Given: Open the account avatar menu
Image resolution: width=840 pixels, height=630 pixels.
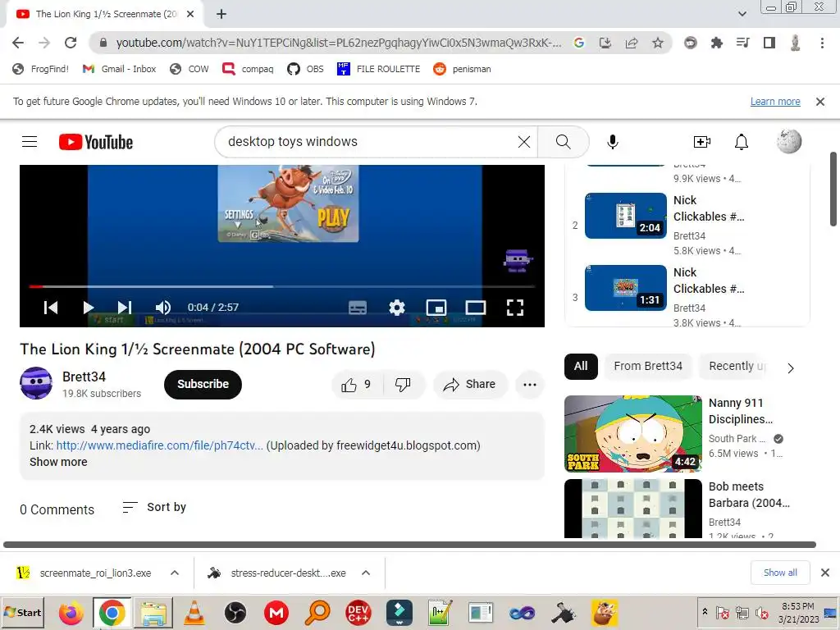Looking at the screenshot, I should tap(789, 142).
